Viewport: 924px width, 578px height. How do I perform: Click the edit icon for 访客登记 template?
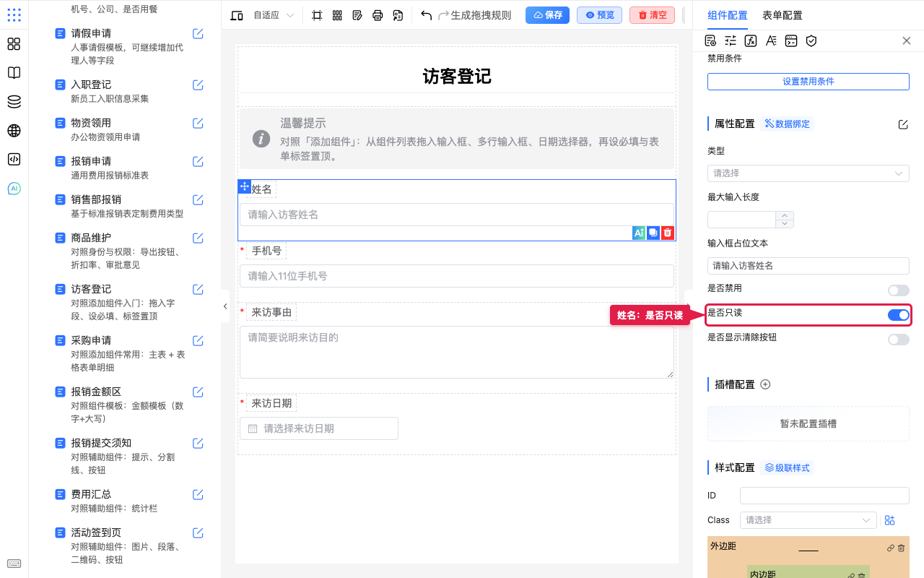[198, 289]
